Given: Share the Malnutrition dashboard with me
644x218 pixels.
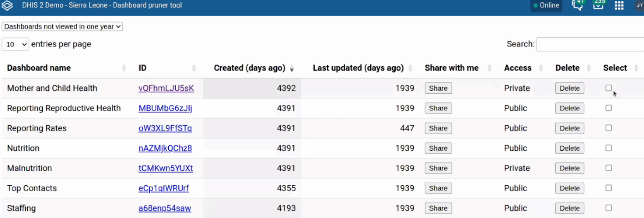Looking at the screenshot, I should tap(438, 168).
